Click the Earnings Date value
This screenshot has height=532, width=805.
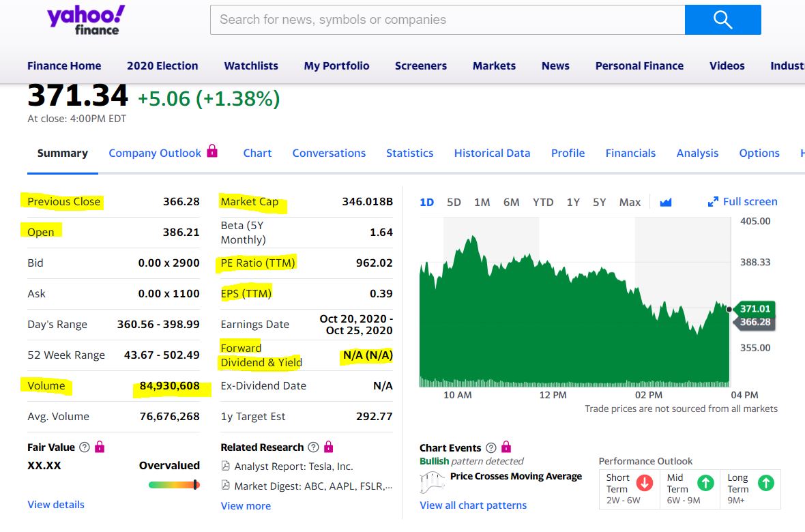[356, 325]
